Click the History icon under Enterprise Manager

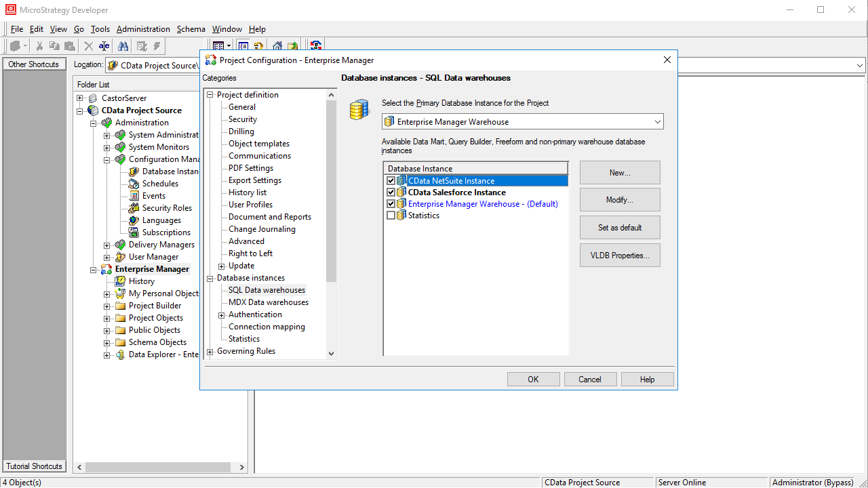120,281
